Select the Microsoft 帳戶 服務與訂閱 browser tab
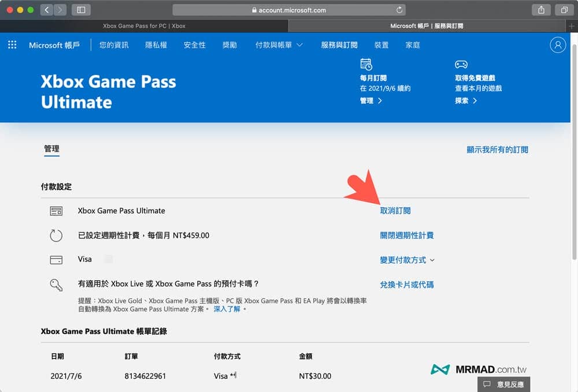 [427, 26]
